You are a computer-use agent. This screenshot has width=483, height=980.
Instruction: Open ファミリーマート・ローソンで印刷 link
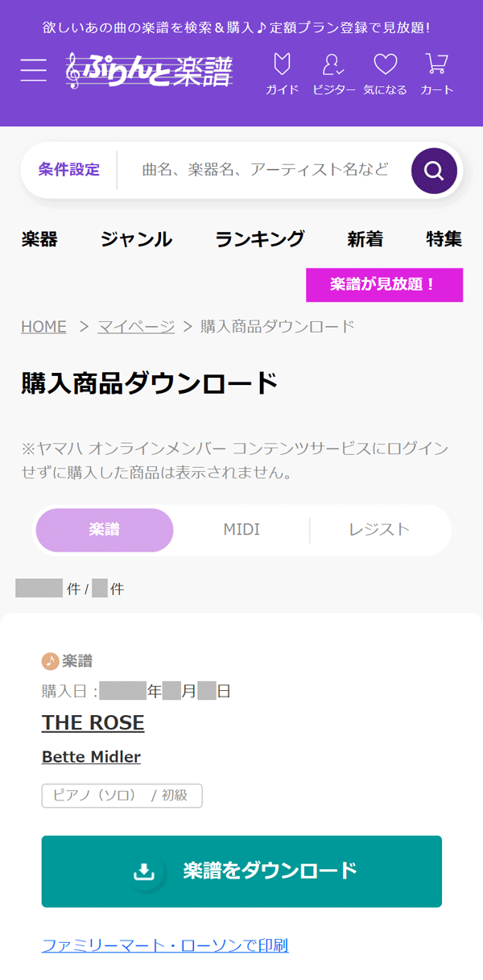165,945
